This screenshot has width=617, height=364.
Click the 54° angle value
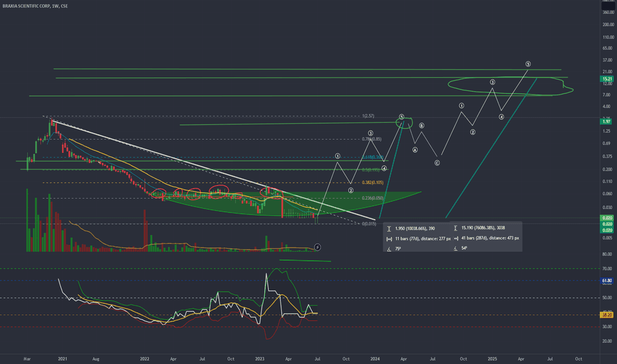coord(464,248)
